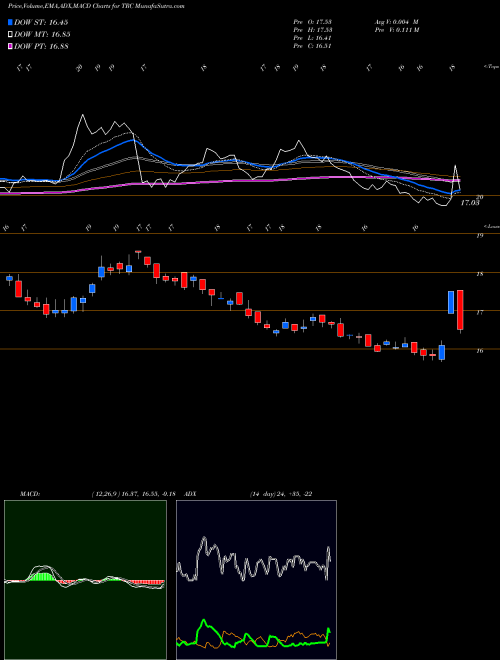Click the 17 price axis label
The height and width of the screenshot is (660, 500).
point(479,313)
